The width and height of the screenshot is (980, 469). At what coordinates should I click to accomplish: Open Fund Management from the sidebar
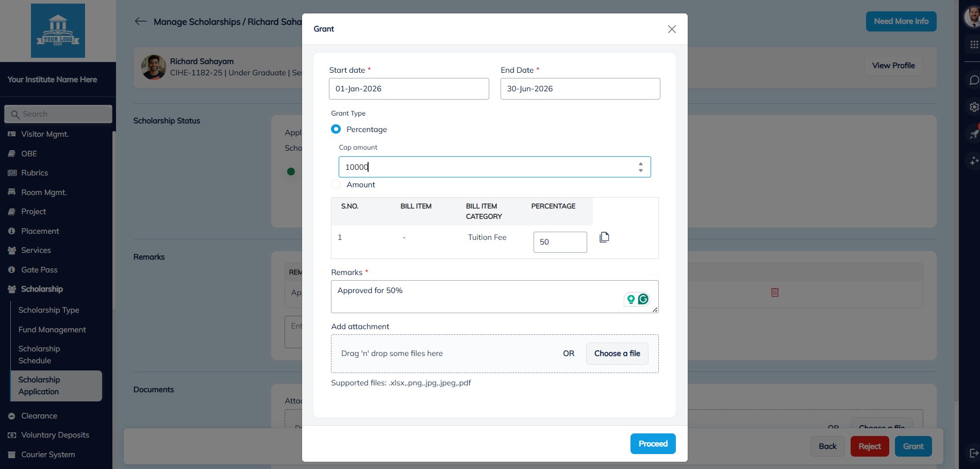tap(52, 329)
